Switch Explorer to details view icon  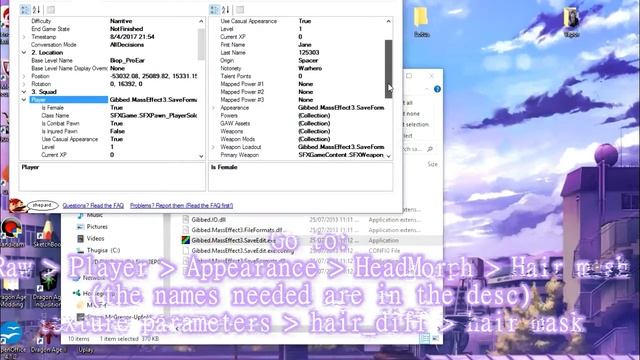click(425, 338)
